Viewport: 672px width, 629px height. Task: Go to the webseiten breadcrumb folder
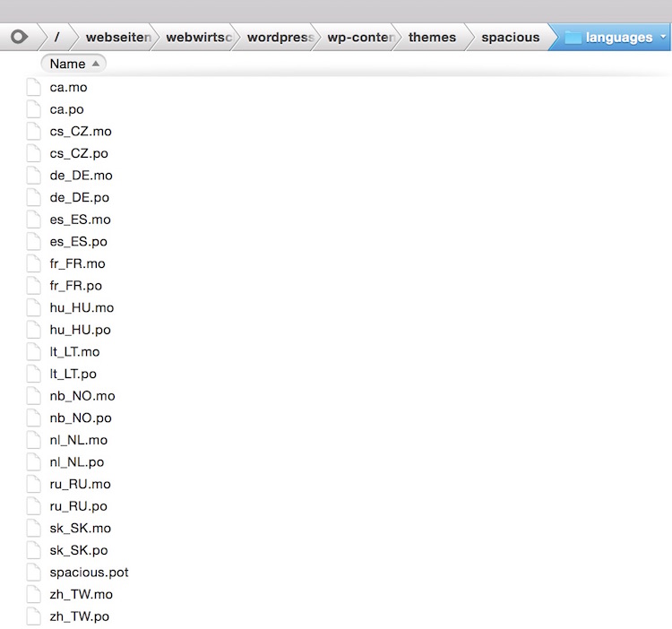point(117,38)
